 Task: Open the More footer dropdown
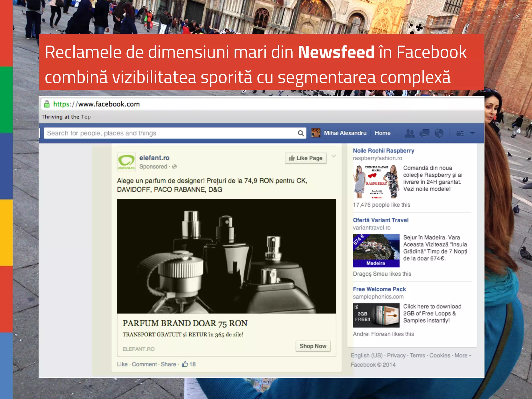[x=463, y=355]
